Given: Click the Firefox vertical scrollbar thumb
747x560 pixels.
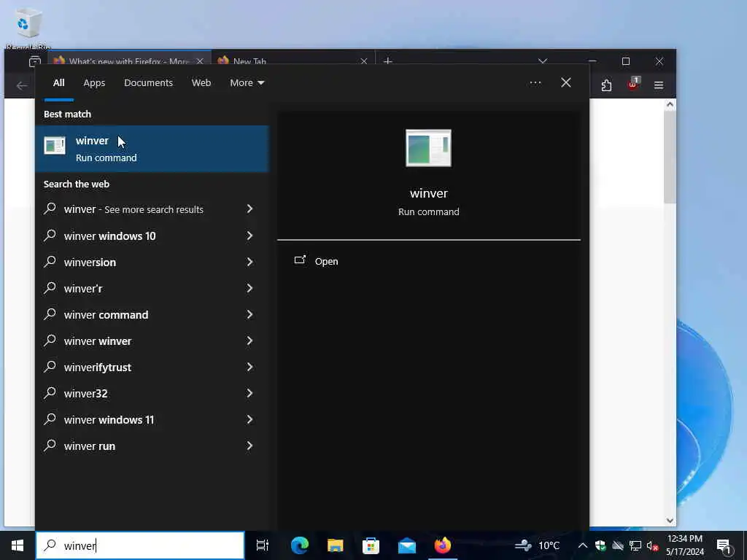Looking at the screenshot, I should [670, 157].
